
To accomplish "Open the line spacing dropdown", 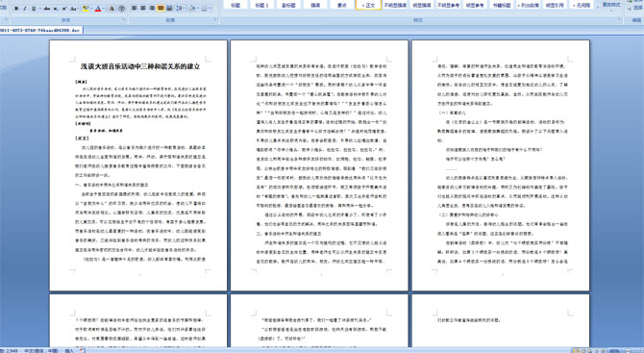I will pos(181,9).
